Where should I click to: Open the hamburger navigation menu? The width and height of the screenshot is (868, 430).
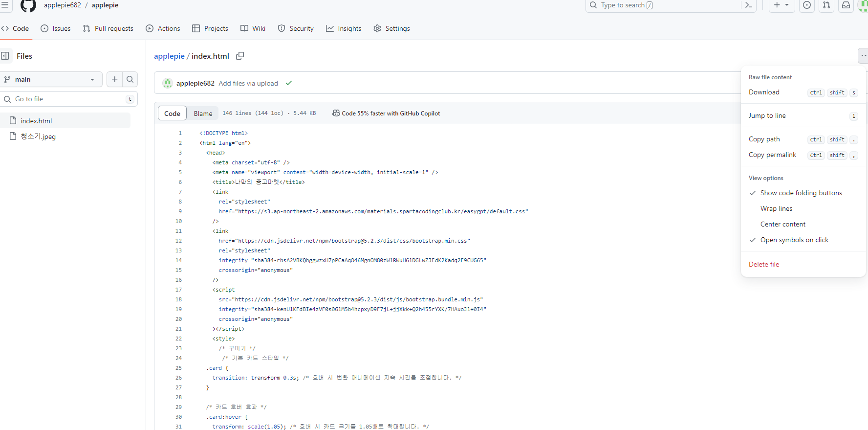click(x=5, y=5)
